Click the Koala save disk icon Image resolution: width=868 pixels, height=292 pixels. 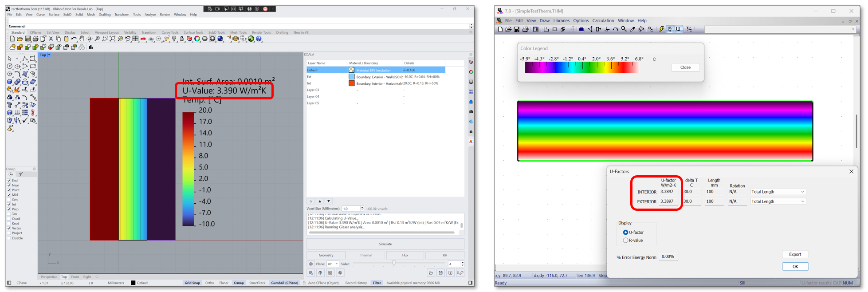(440, 273)
